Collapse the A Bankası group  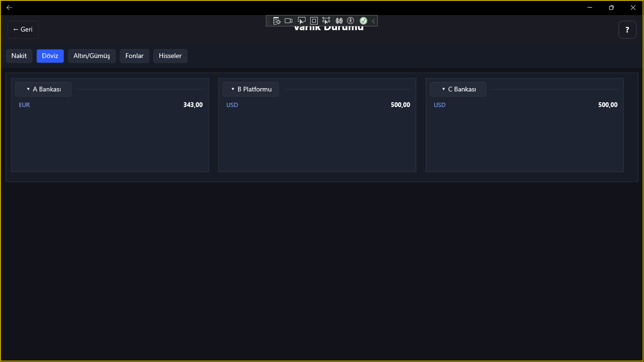43,89
